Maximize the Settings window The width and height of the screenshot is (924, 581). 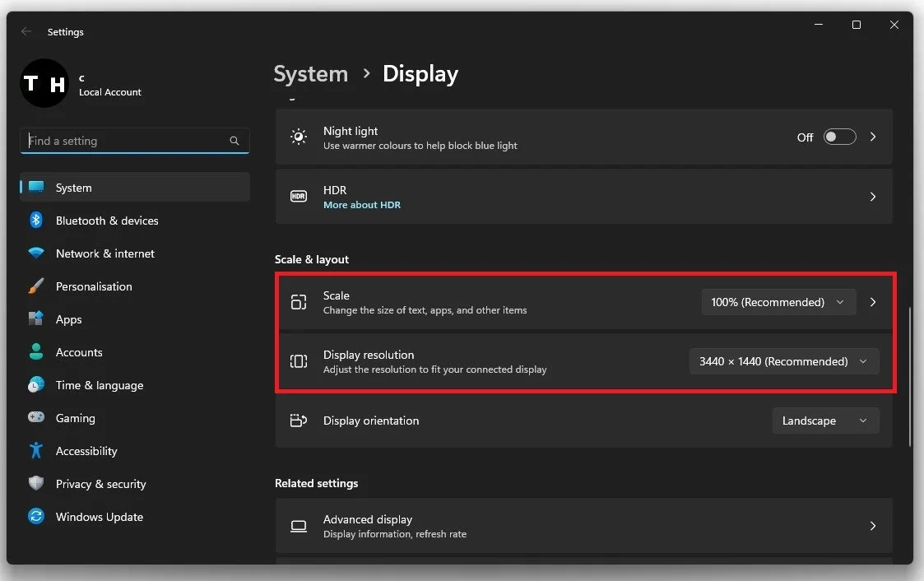[857, 25]
